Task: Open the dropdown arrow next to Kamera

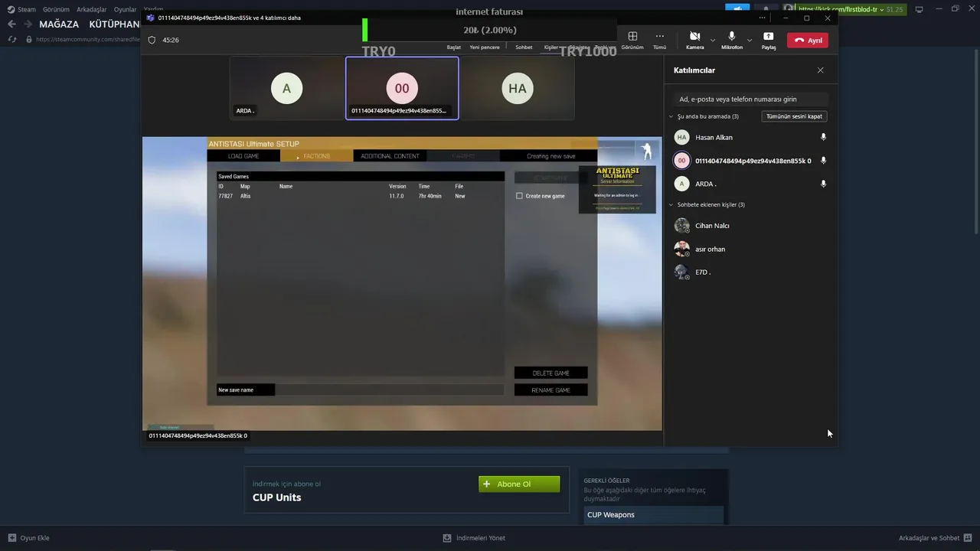Action: coord(713,40)
